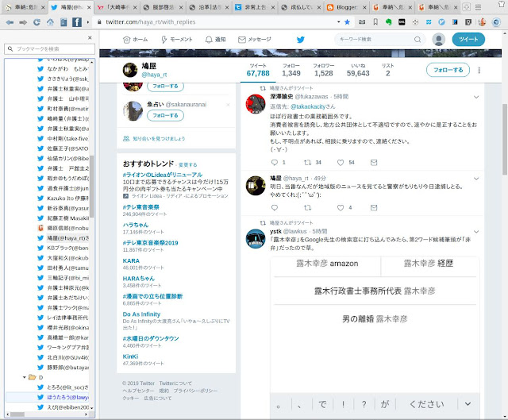Close the bookmarks sidebar with X
The width and height of the screenshot is (508, 420).
tap(90, 38)
